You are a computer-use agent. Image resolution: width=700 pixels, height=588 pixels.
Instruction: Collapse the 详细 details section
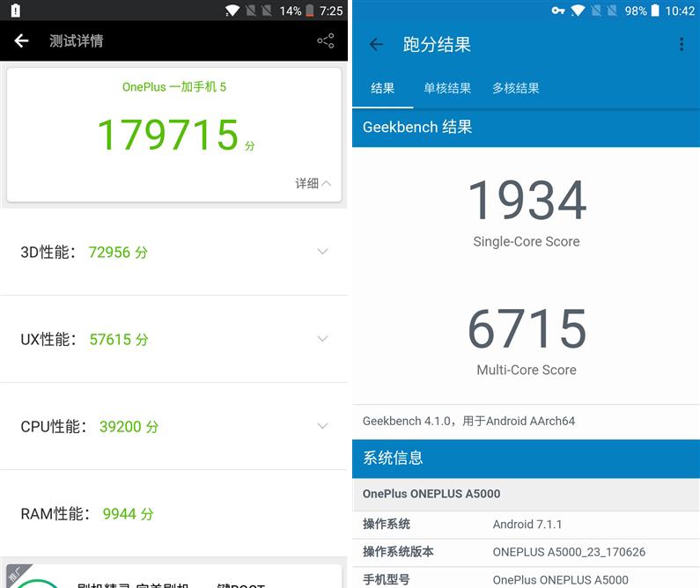click(x=313, y=183)
